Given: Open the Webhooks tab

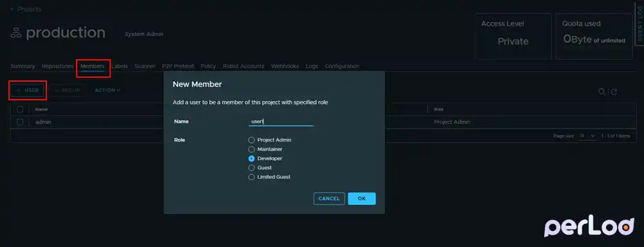Looking at the screenshot, I should pos(285,66).
